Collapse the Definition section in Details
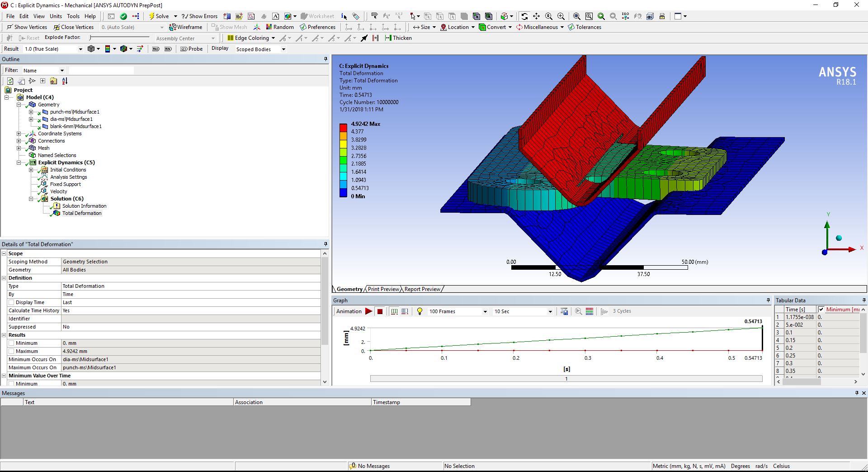The width and height of the screenshot is (868, 472). tap(4, 278)
